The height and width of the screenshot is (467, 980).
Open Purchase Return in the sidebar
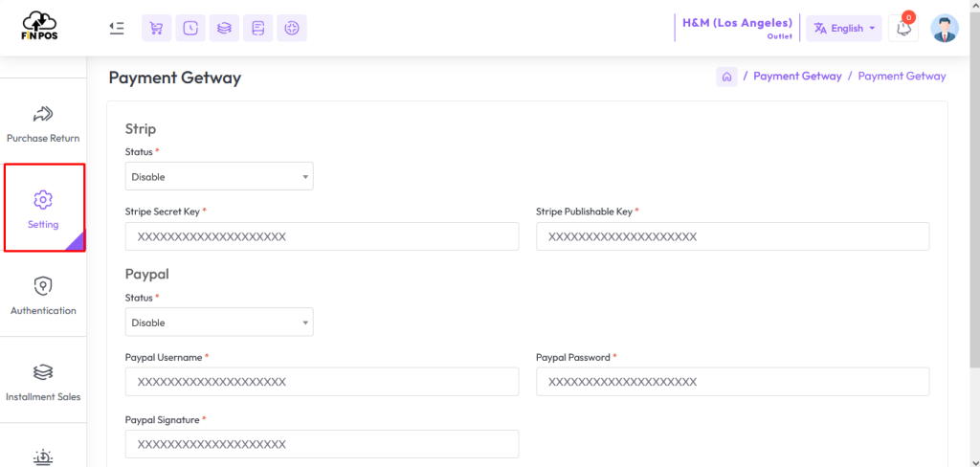pos(43,122)
